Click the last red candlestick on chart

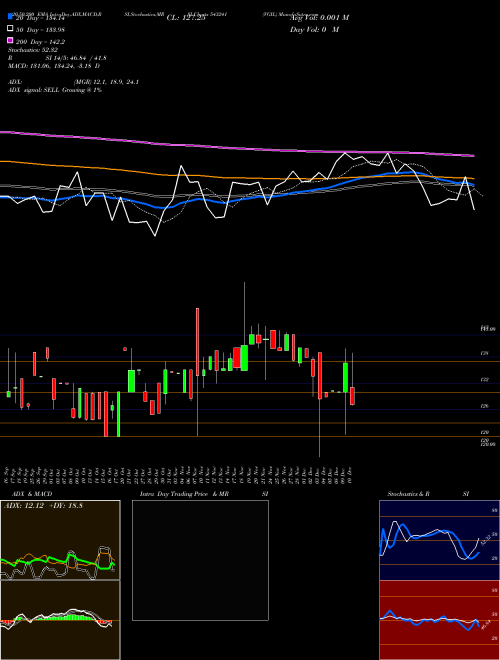tap(352, 396)
